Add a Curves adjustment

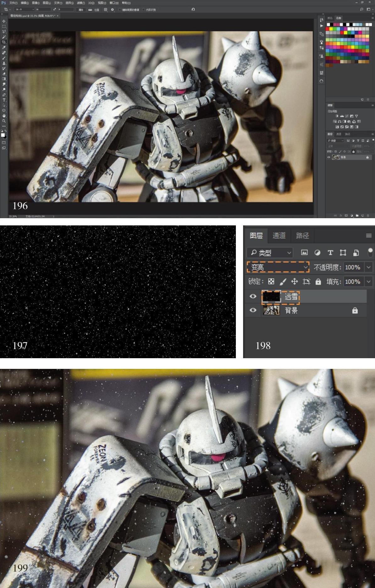[x=347, y=116]
